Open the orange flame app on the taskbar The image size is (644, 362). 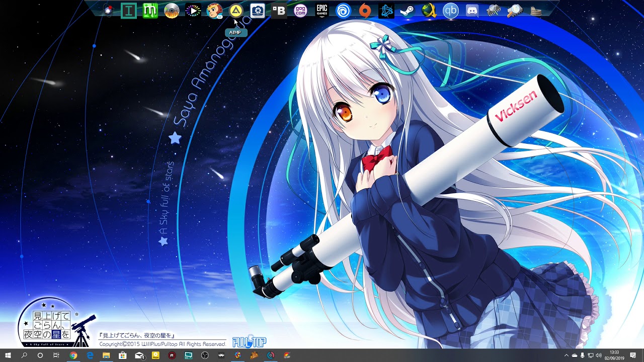[254, 355]
